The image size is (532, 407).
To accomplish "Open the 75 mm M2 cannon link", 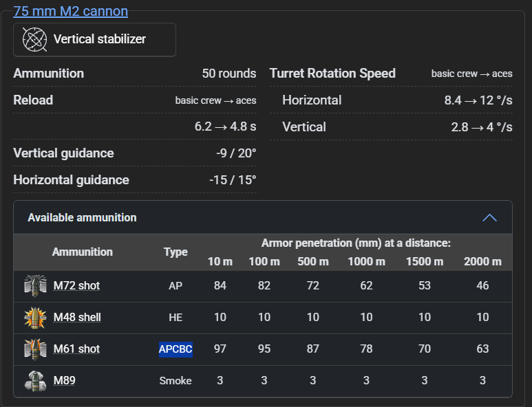I will (x=71, y=11).
